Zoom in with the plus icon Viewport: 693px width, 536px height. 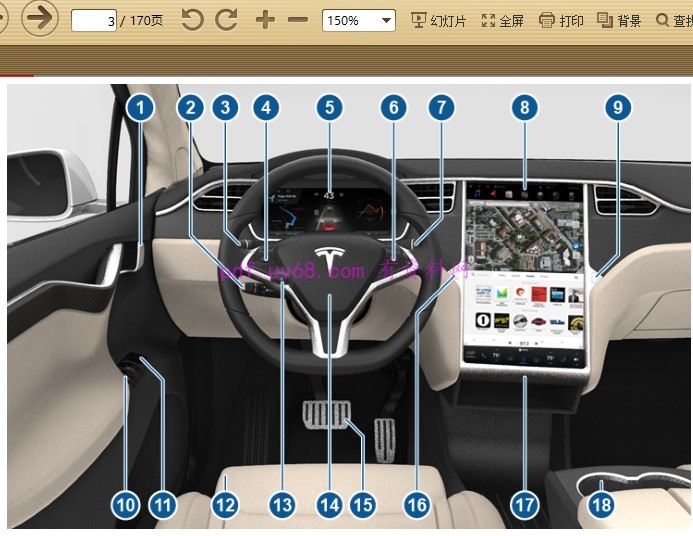(x=265, y=20)
